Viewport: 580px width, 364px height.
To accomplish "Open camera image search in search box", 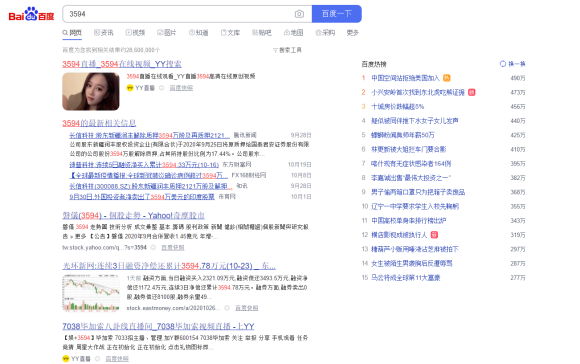I will pos(299,14).
